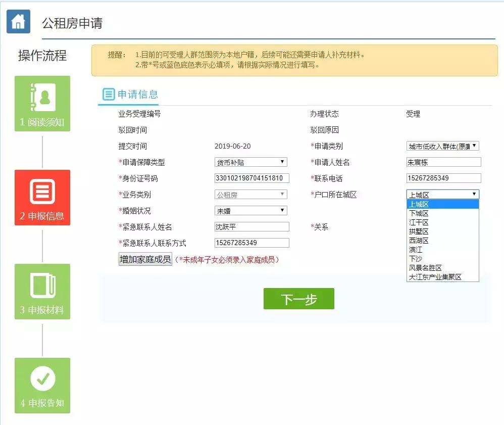This screenshot has width=504, height=425.
Task: Click the 增加家庭成员 button
Action: [145, 259]
